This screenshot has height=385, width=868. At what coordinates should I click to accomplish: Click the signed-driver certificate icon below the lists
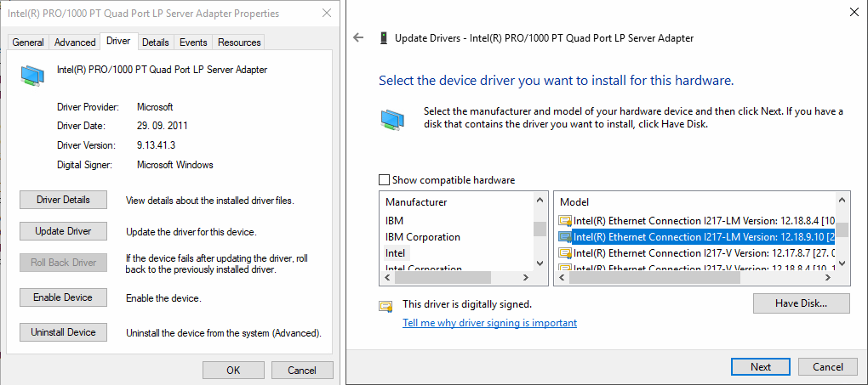(385, 306)
